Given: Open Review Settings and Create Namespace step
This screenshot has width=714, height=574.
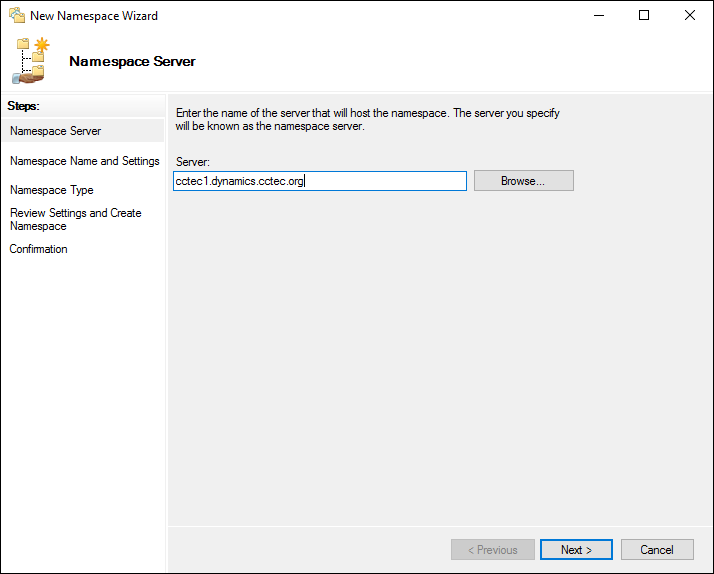Looking at the screenshot, I should click(x=76, y=219).
